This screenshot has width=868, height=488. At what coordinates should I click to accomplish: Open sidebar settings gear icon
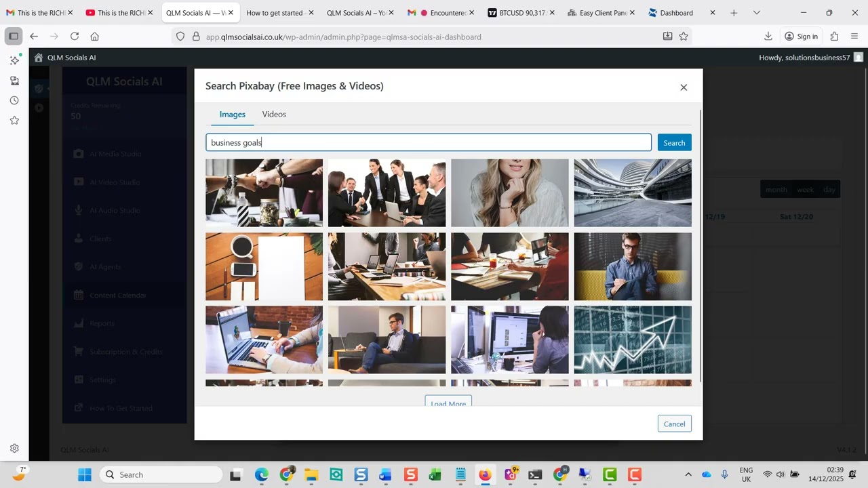click(14, 448)
